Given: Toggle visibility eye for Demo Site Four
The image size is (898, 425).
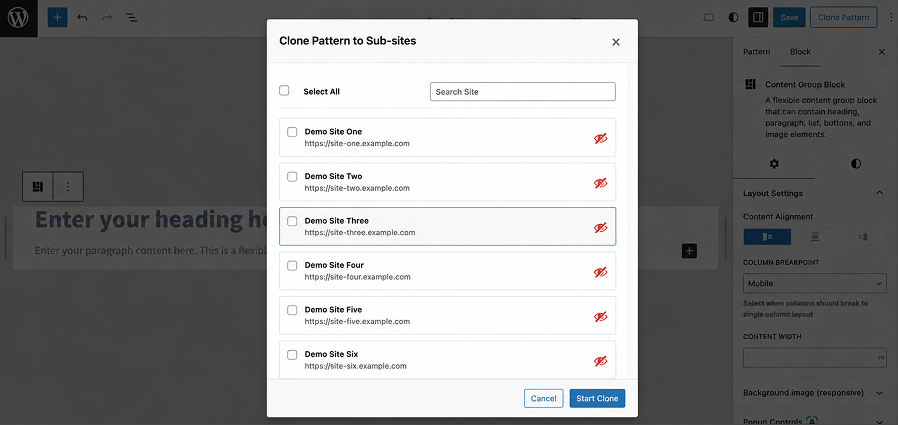Looking at the screenshot, I should tap(600, 271).
